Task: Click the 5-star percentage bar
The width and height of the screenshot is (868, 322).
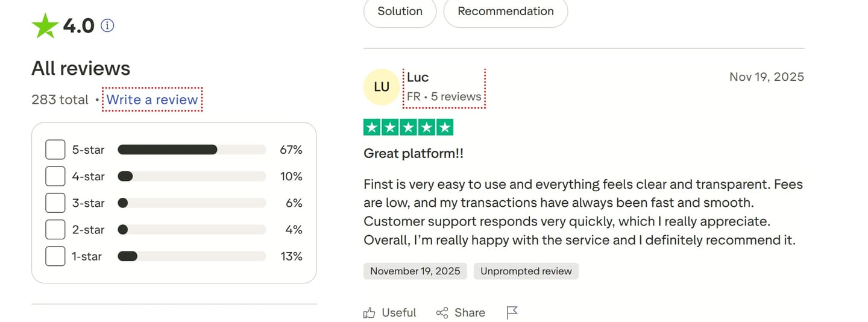Action: pyautogui.click(x=192, y=150)
